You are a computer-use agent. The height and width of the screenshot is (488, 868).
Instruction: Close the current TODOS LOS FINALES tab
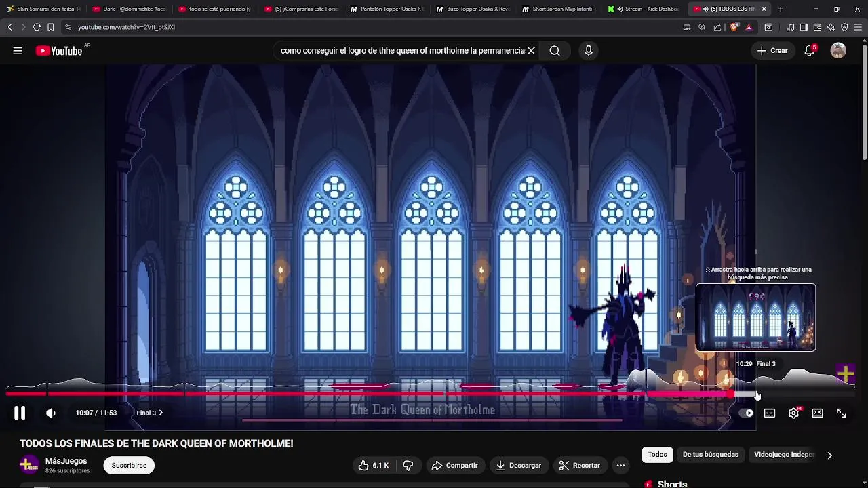pyautogui.click(x=764, y=9)
